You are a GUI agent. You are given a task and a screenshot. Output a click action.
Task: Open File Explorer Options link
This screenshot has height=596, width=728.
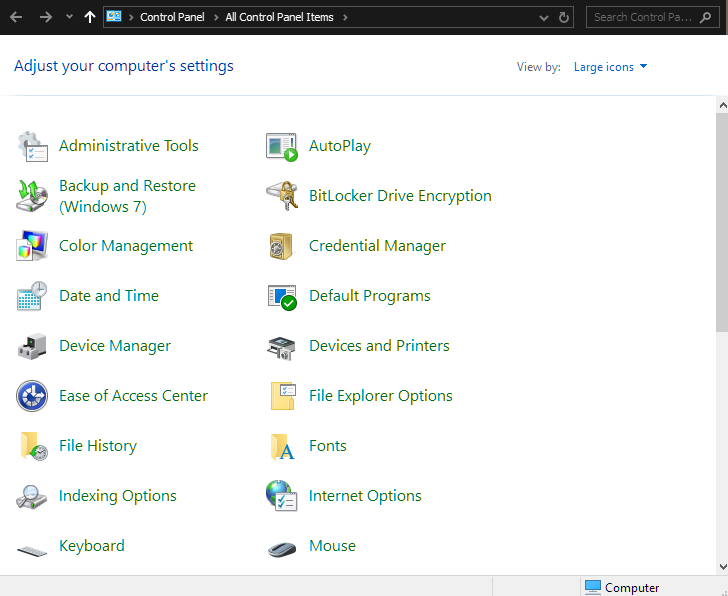point(381,396)
